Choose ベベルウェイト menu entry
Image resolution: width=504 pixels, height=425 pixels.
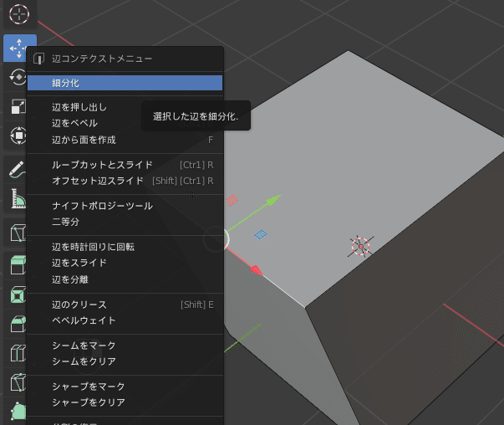click(125, 320)
